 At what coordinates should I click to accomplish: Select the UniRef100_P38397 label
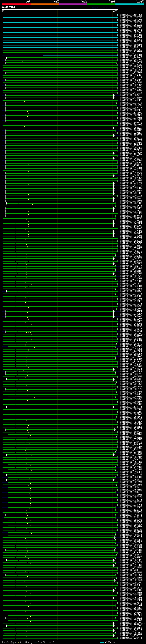tap(131, 98)
